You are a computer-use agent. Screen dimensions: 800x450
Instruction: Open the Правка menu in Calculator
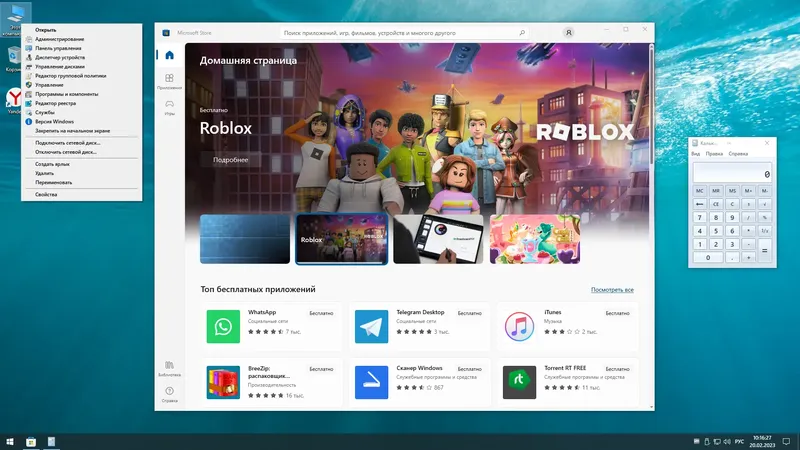click(714, 154)
